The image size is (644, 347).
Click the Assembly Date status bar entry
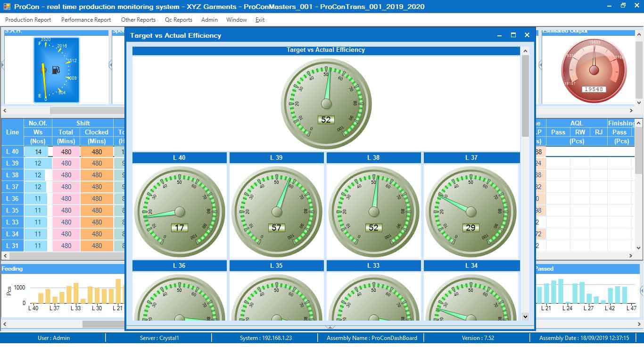(584, 338)
